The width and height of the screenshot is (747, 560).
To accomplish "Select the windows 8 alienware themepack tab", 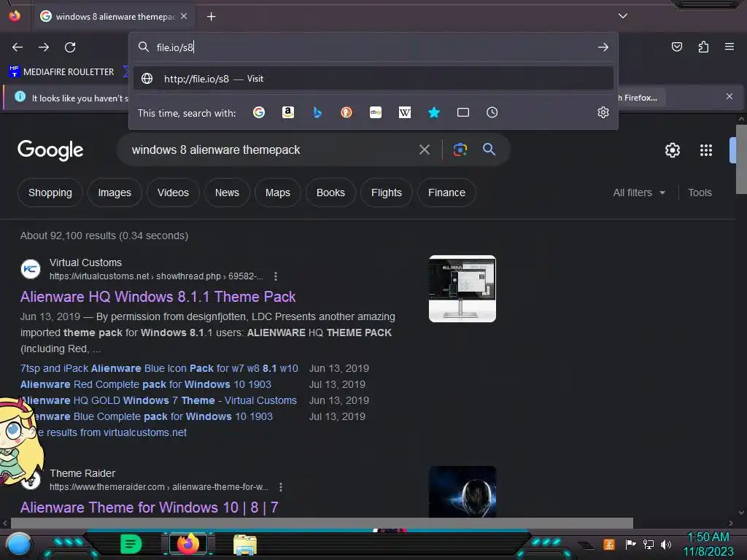I will point(113,17).
